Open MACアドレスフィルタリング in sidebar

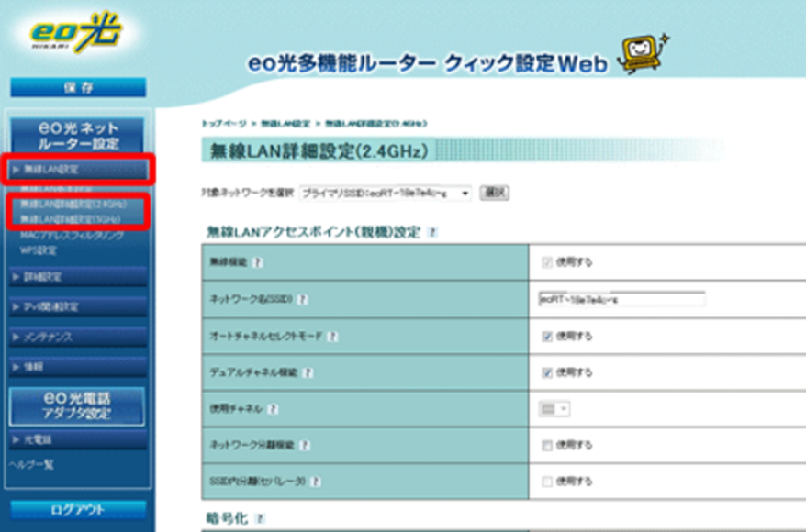tap(72, 236)
